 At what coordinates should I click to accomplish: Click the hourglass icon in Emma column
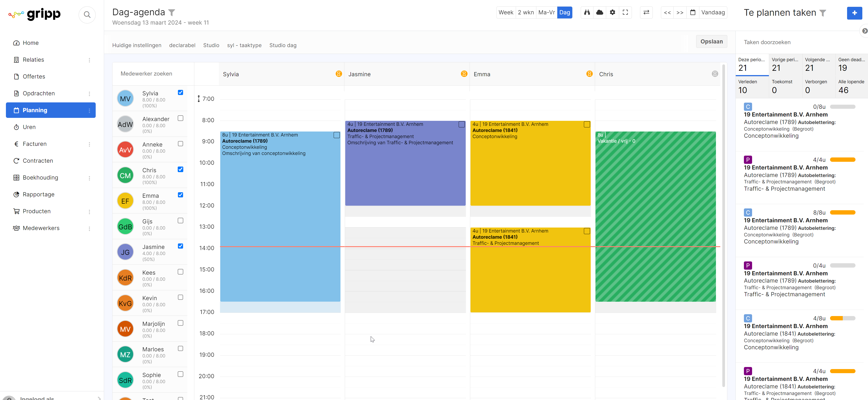pyautogui.click(x=589, y=74)
